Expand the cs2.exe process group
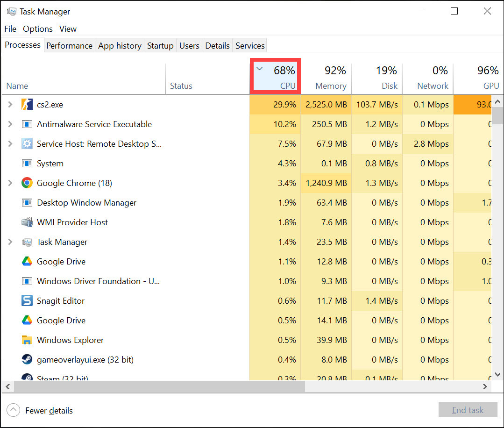 pos(10,105)
